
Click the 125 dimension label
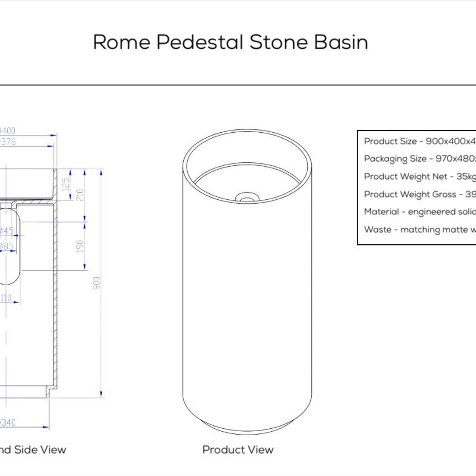click(66, 185)
